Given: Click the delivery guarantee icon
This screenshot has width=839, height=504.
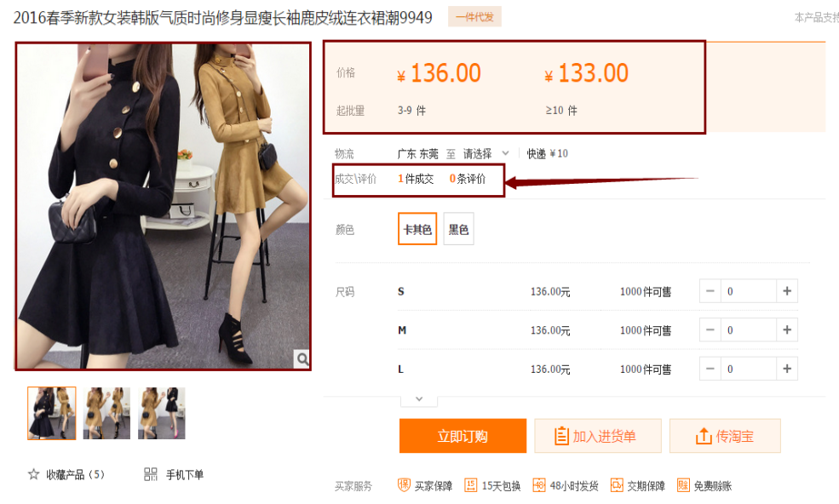Looking at the screenshot, I should pyautogui.click(x=617, y=485).
